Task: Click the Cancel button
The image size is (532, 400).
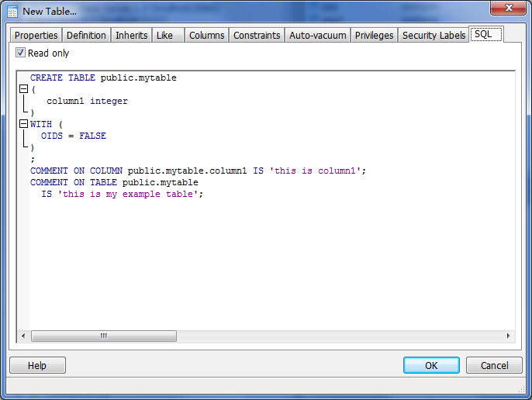Action: [494, 366]
